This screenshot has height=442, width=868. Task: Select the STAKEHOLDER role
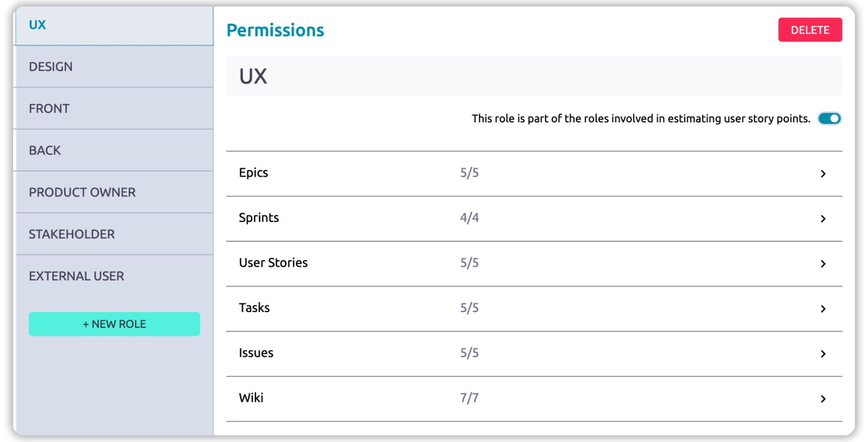coord(72,234)
